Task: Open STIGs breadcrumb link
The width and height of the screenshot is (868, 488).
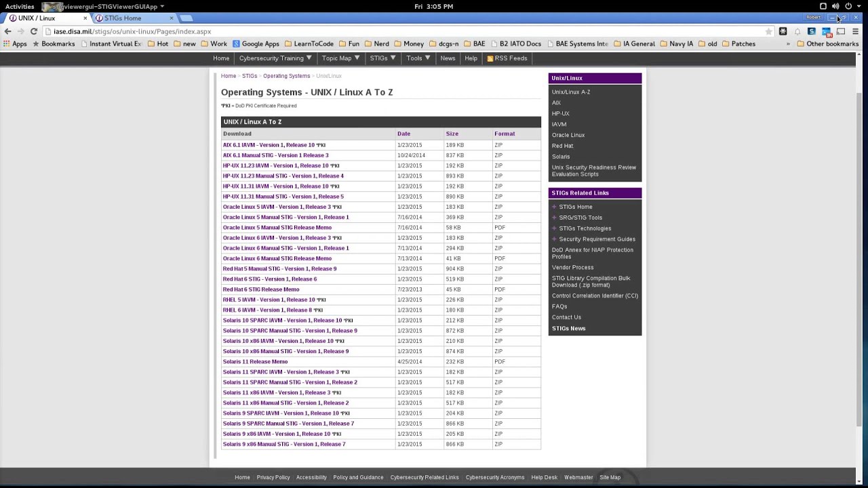Action: pyautogui.click(x=250, y=76)
